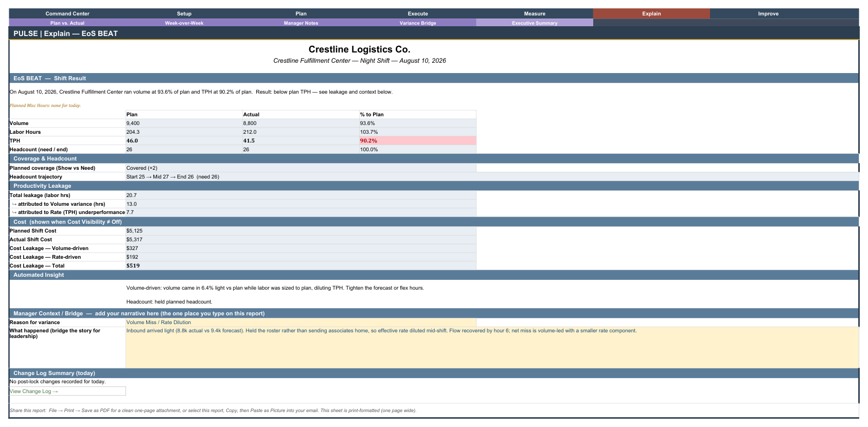Click Labor Hours Actual 212.0
Viewport: 868px width, 427px height.
301,132
